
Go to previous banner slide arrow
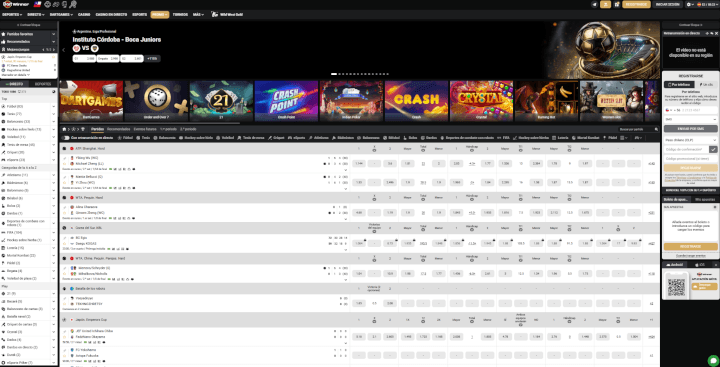point(64,50)
